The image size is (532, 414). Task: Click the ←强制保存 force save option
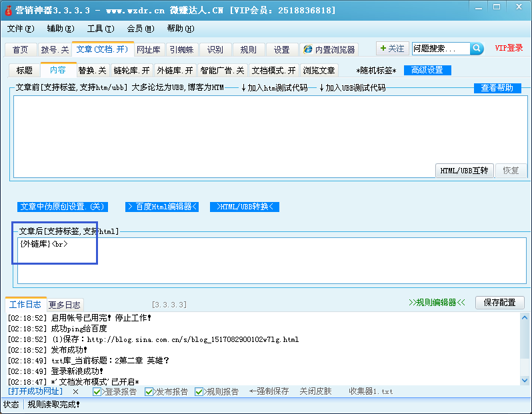coord(269,391)
